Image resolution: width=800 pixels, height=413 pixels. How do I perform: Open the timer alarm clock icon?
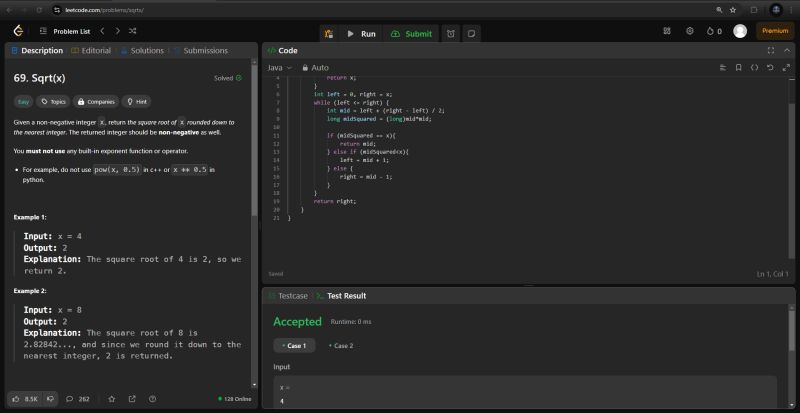[x=451, y=34]
